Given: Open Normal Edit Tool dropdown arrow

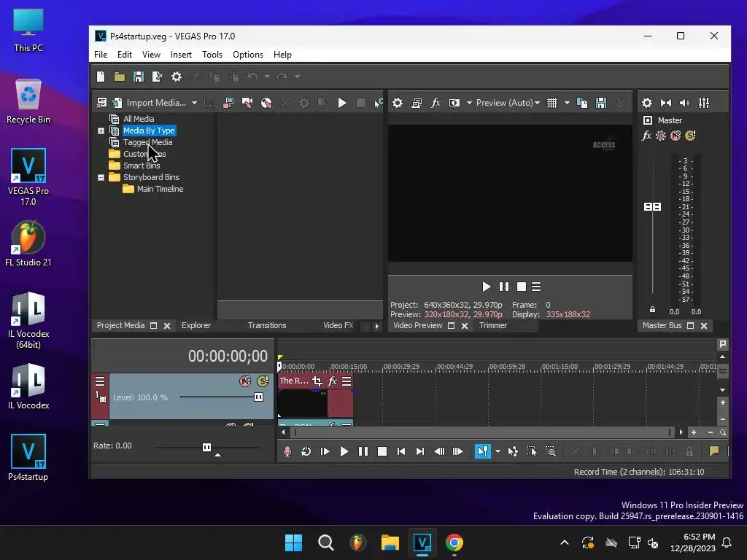Looking at the screenshot, I should [x=498, y=451].
